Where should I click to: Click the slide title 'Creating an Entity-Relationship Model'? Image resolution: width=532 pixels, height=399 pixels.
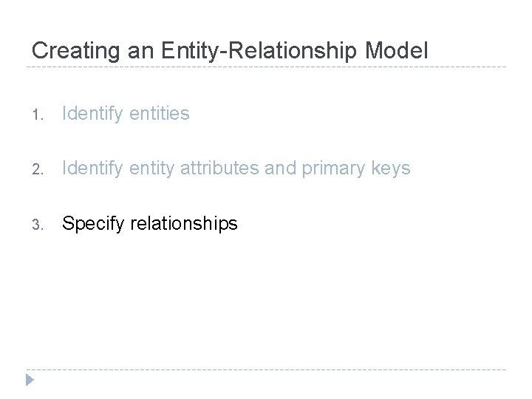tap(230, 51)
